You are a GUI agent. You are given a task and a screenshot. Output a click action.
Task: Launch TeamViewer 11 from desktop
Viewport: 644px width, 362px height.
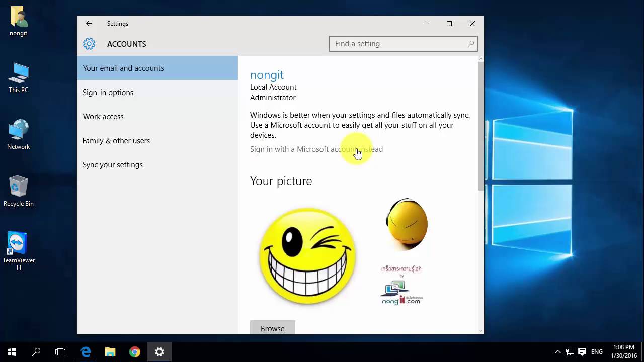[x=19, y=251]
